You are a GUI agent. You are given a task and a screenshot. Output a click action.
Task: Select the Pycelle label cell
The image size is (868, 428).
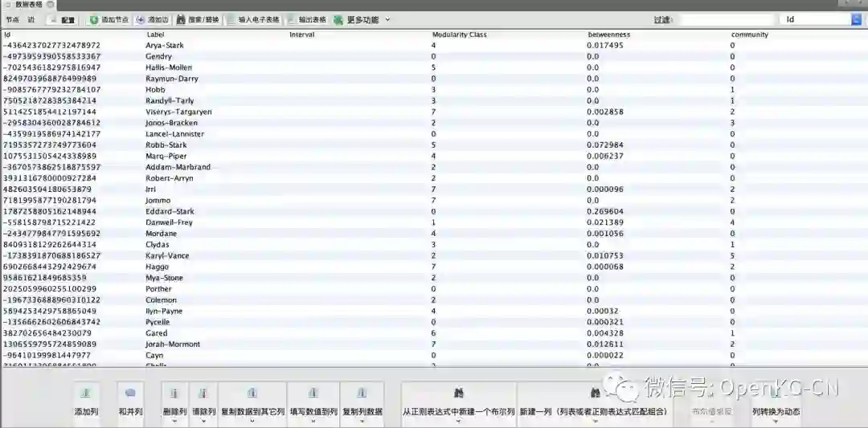[158, 322]
